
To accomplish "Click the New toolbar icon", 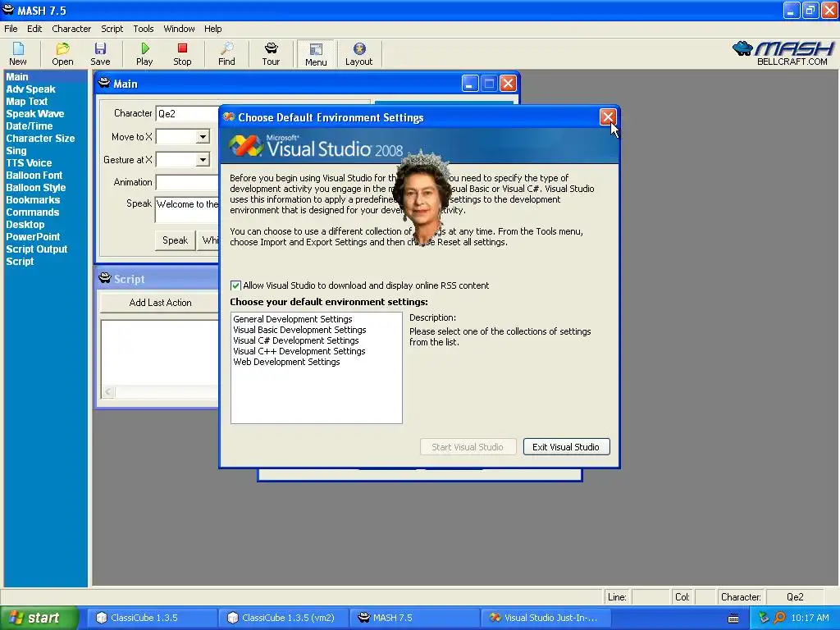I will point(18,53).
